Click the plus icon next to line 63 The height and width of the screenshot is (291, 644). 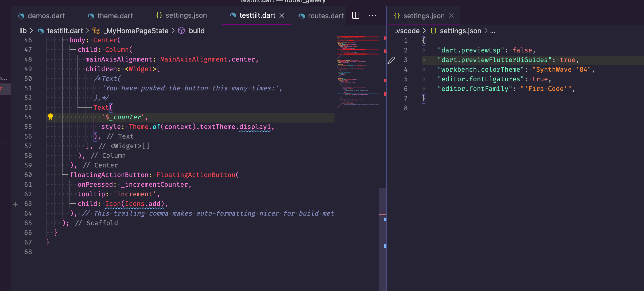click(15, 204)
